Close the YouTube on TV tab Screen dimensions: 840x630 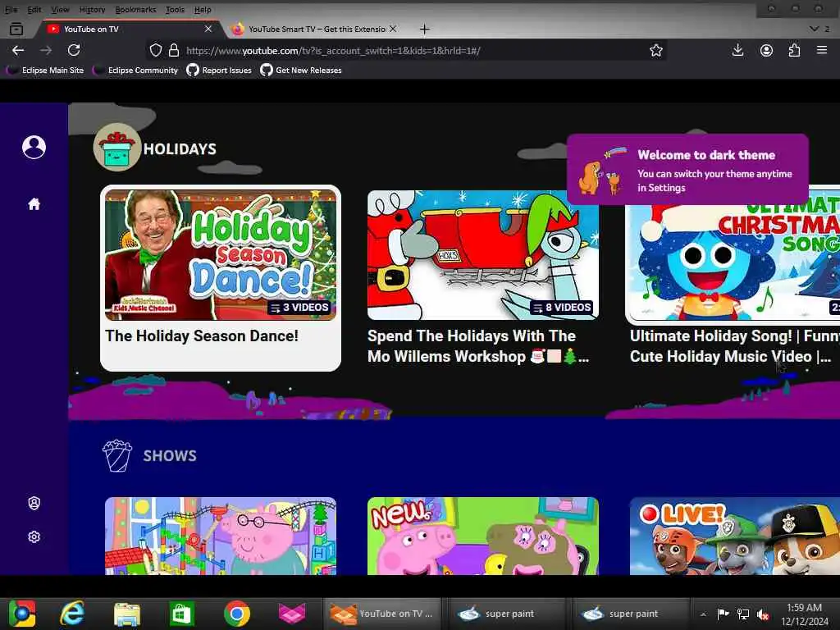click(x=208, y=29)
